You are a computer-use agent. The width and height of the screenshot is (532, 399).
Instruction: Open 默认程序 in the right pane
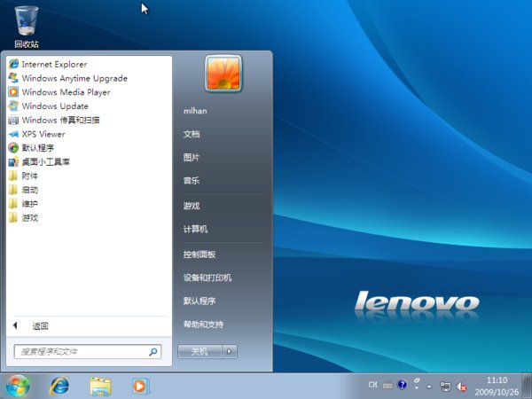tap(199, 301)
